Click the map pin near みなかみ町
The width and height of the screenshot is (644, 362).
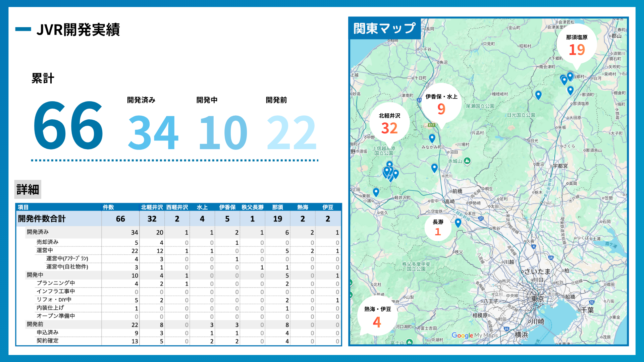pyautogui.click(x=432, y=138)
